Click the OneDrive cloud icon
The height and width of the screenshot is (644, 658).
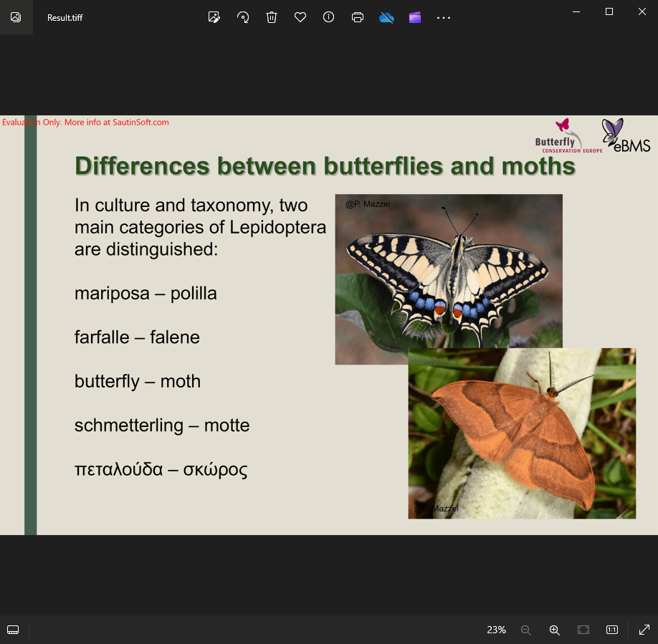tap(386, 17)
